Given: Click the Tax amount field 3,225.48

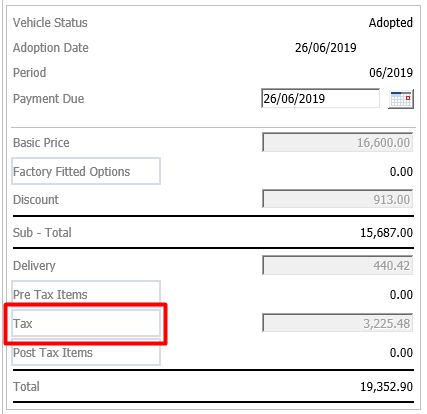Looking at the screenshot, I should click(x=337, y=323).
